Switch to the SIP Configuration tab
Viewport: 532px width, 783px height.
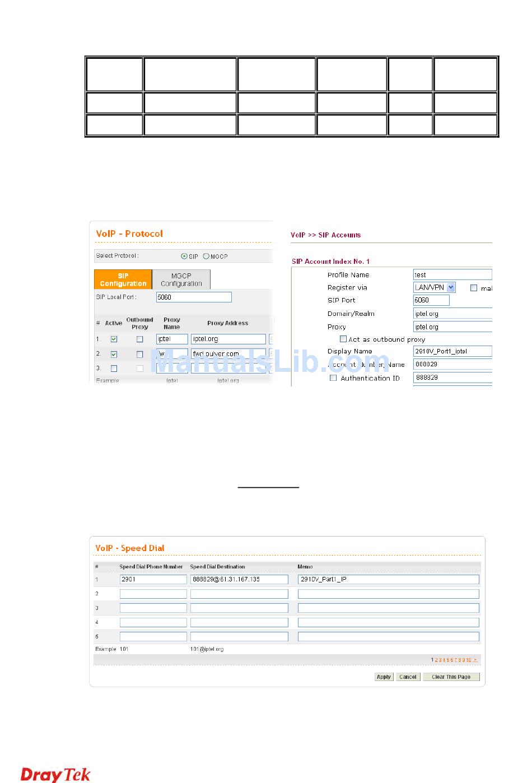[123, 279]
